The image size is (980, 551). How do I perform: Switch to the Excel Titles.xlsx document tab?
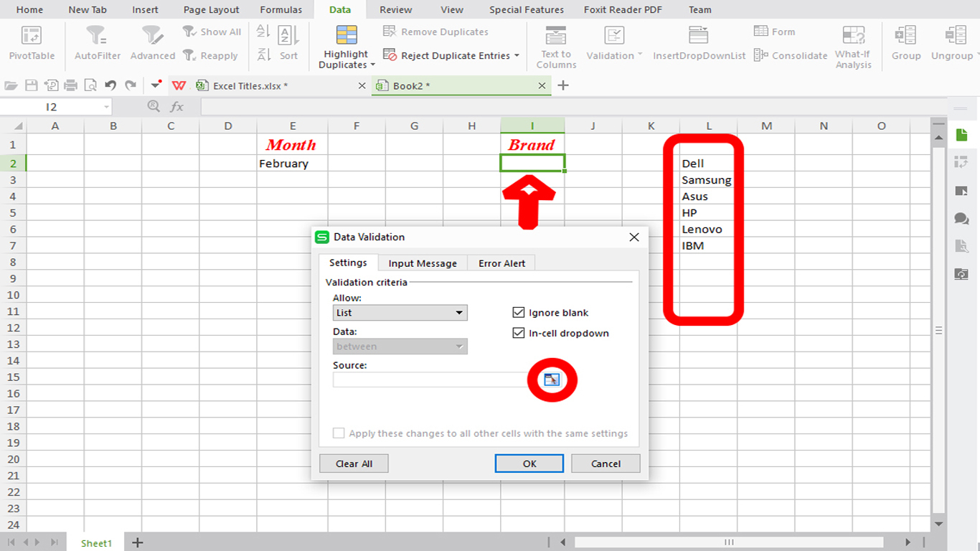281,85
